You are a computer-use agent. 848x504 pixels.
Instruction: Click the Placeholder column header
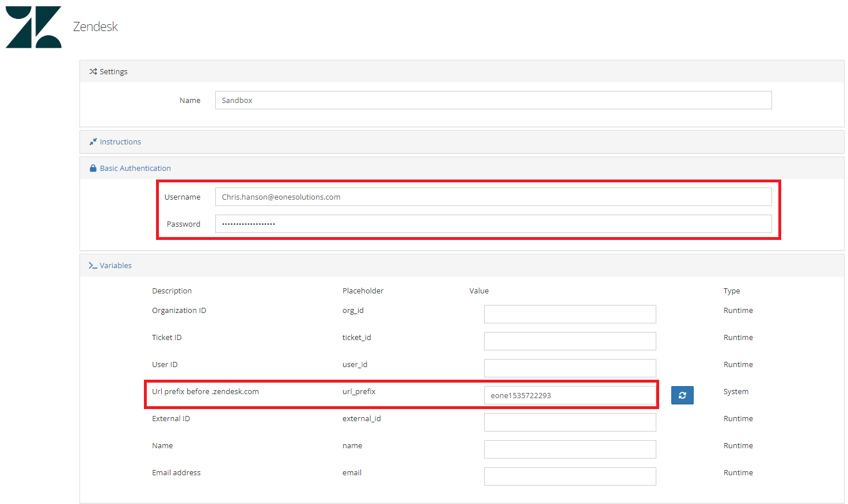363,291
